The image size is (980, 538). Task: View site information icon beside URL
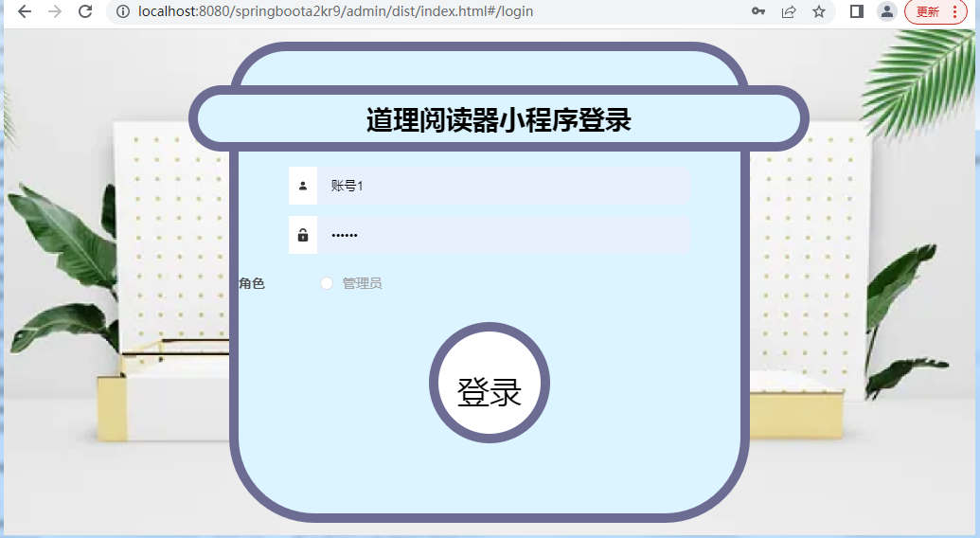(123, 11)
